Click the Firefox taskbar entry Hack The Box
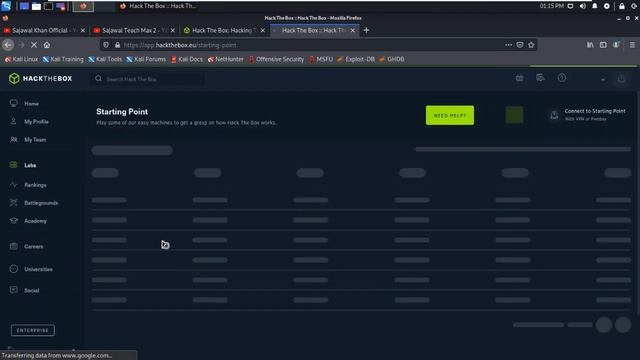 tap(158, 6)
